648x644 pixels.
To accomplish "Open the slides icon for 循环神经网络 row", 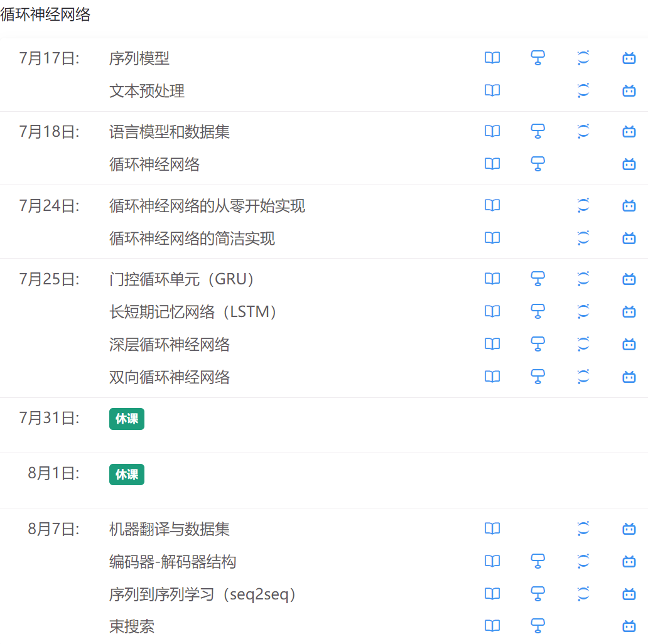I will tap(537, 164).
